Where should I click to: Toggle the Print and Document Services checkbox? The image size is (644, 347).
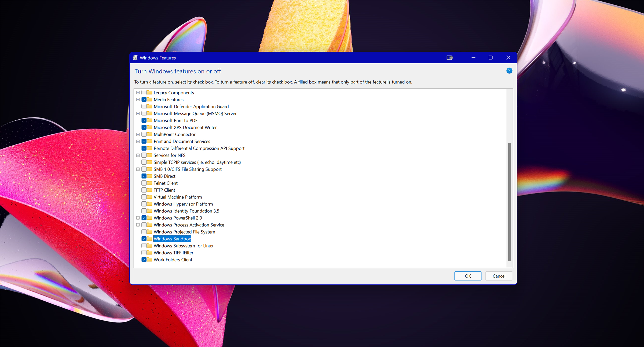point(144,141)
